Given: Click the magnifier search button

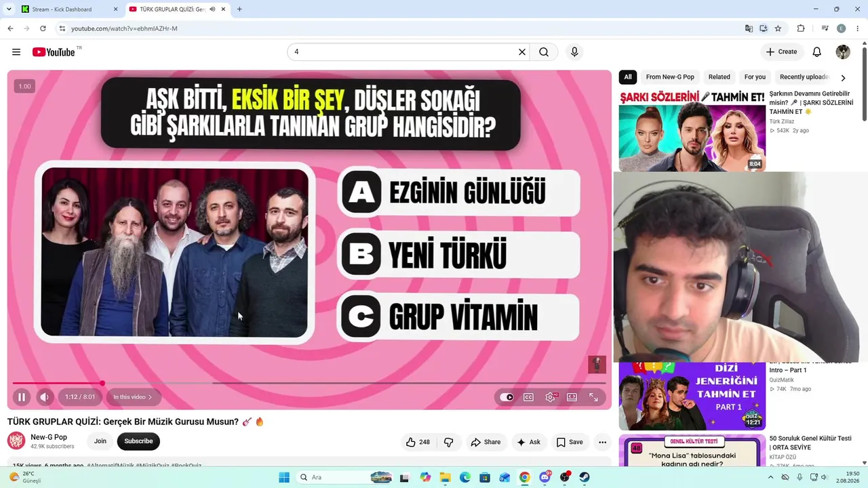Looking at the screenshot, I should 544,52.
